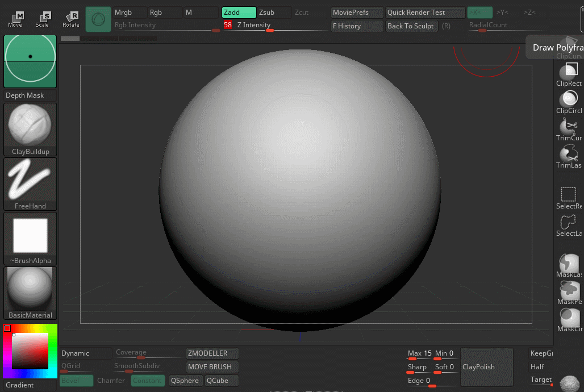Choose the TrimCurve brush icon
The height and width of the screenshot is (392, 584).
tap(569, 128)
